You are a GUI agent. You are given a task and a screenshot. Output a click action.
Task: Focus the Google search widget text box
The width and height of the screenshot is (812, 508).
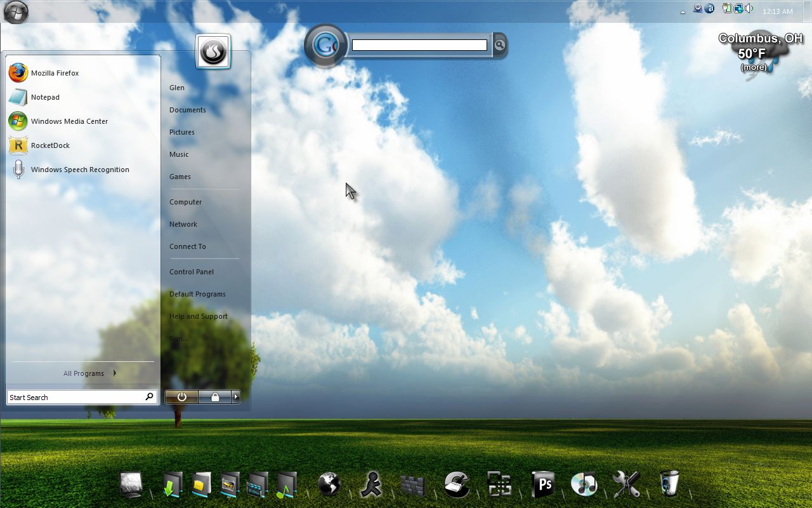pyautogui.click(x=419, y=45)
